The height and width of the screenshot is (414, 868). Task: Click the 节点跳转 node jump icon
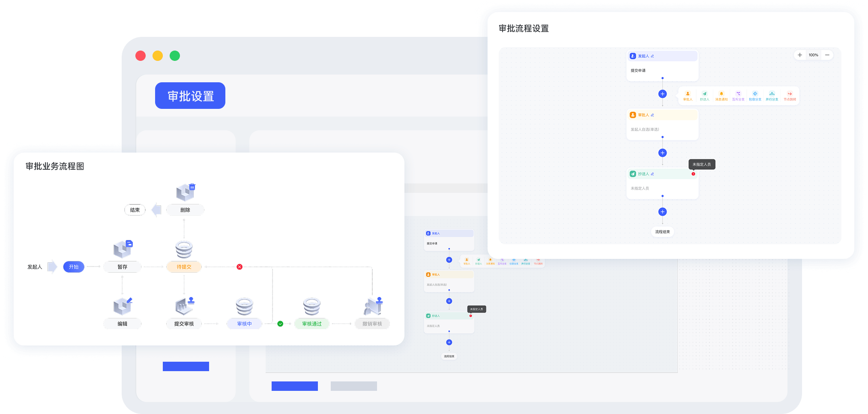tap(790, 94)
